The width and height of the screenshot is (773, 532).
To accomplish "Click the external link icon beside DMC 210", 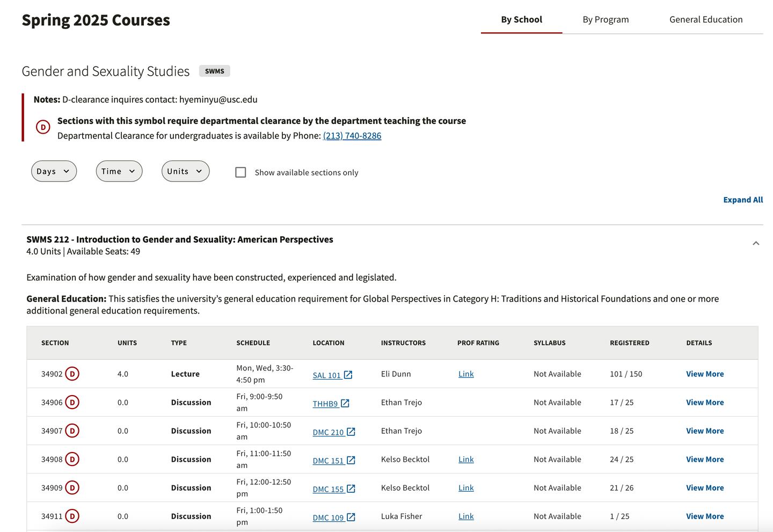I will point(351,432).
